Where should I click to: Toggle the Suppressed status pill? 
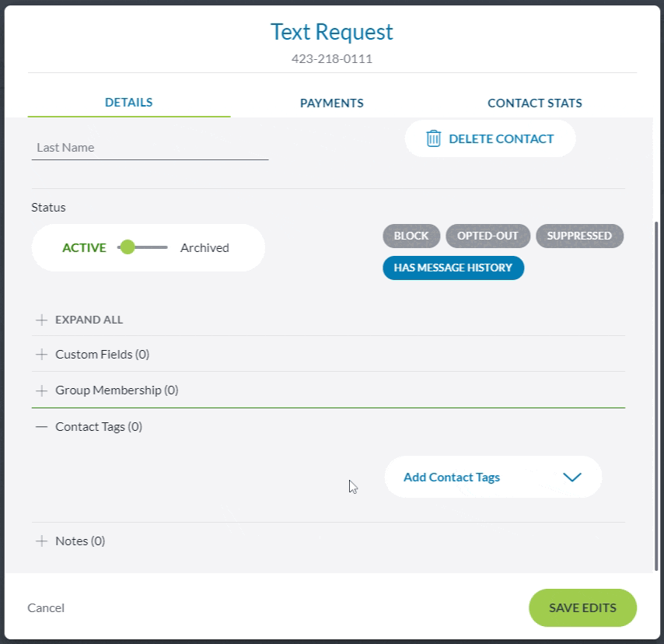[579, 236]
